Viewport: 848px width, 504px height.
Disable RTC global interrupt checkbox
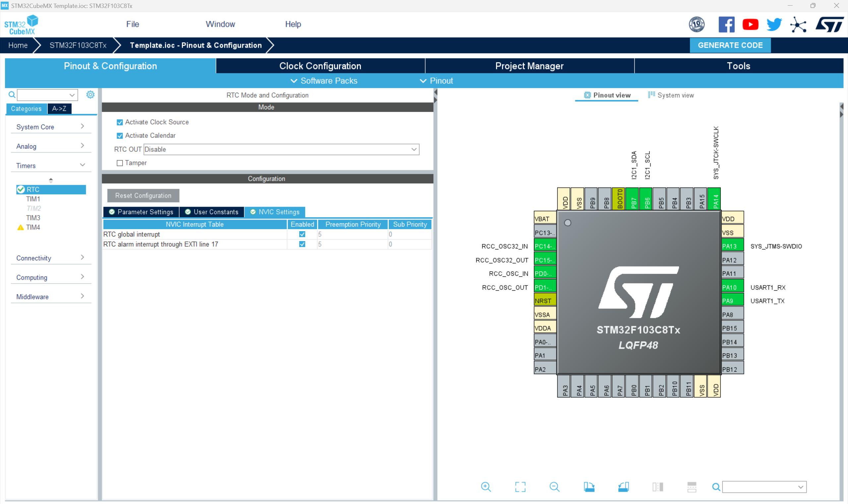pyautogui.click(x=302, y=234)
